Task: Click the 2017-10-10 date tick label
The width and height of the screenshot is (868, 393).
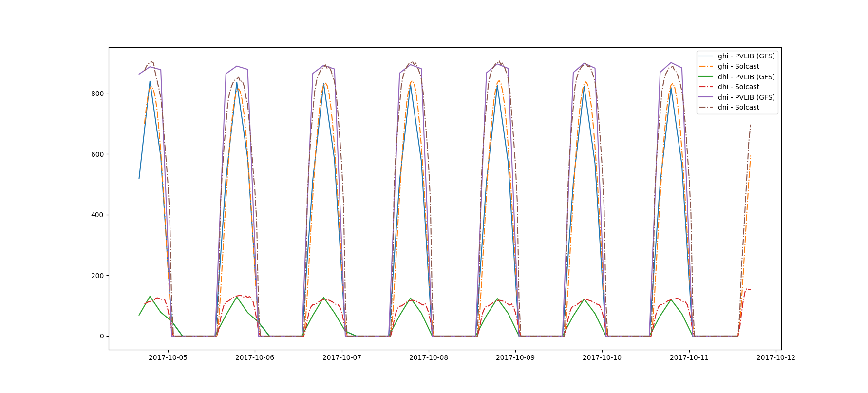Action: [x=602, y=357]
